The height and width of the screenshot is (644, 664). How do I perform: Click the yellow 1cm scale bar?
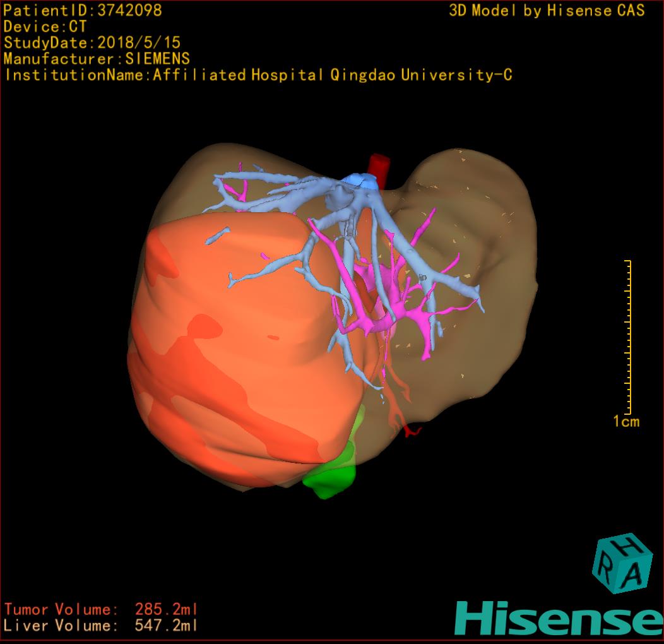(629, 335)
